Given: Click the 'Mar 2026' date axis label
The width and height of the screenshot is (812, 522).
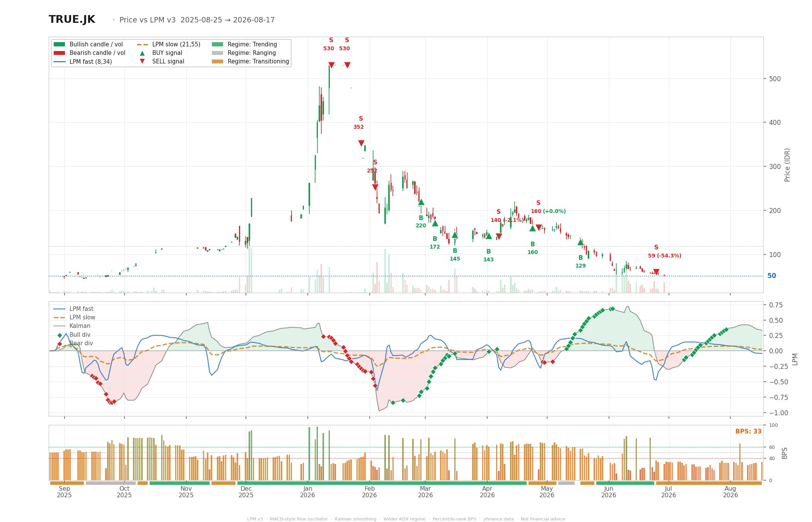Looking at the screenshot, I should (425, 492).
